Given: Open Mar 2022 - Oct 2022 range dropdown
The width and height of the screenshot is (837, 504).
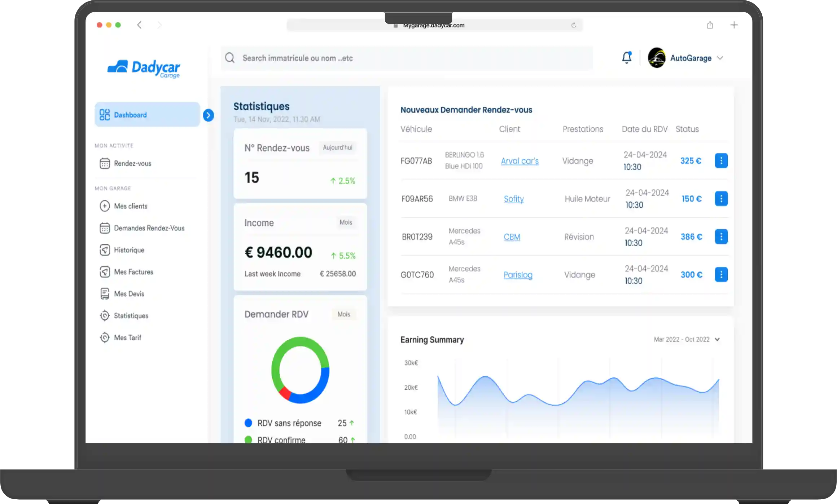Looking at the screenshot, I should pyautogui.click(x=686, y=339).
